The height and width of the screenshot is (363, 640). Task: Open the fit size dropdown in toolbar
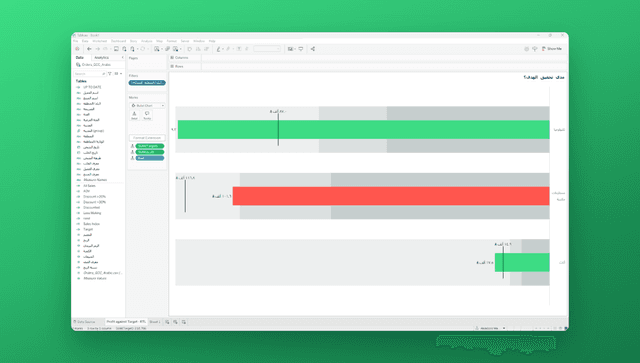[267, 49]
